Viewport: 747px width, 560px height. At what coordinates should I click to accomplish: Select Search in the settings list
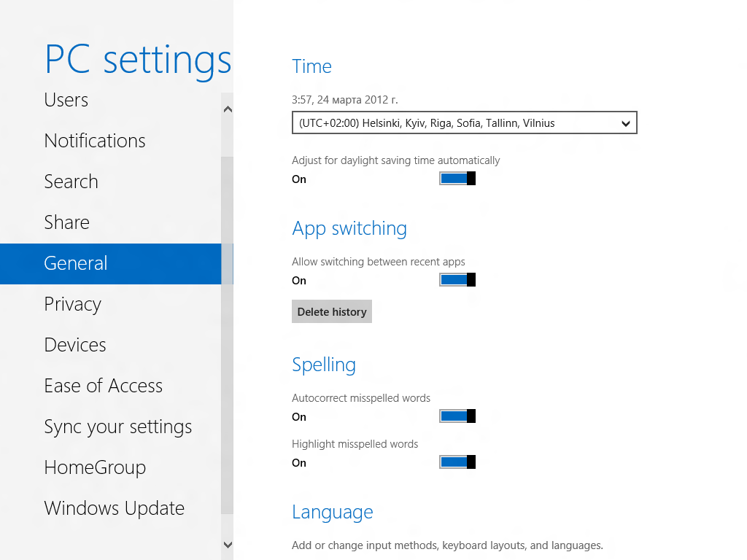coord(71,182)
